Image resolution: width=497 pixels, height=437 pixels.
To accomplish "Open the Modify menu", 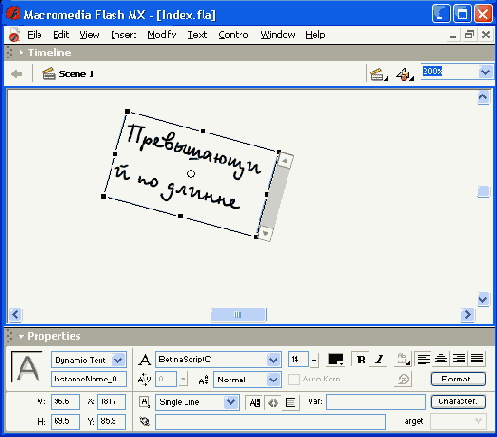I will point(162,35).
